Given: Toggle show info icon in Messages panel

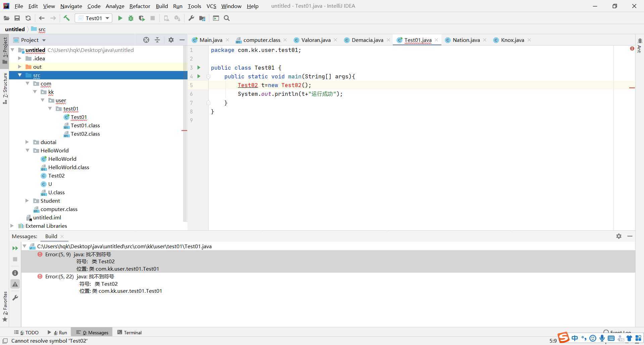Looking at the screenshot, I should coord(15,273).
